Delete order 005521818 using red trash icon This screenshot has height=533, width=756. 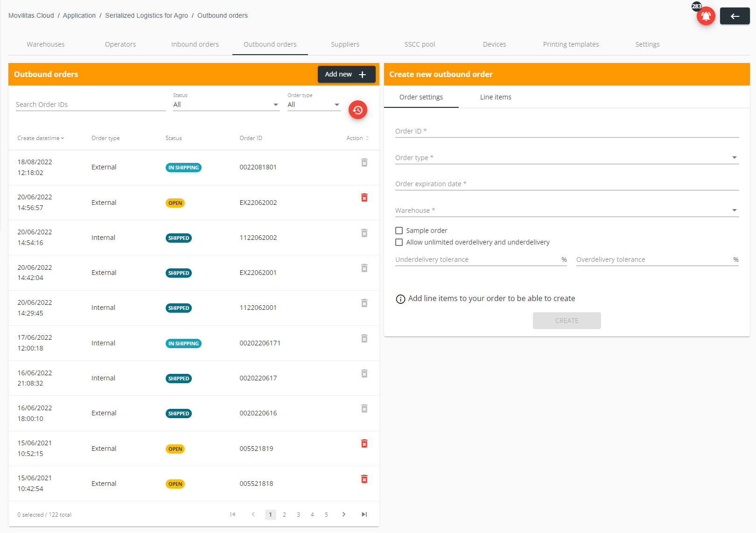pyautogui.click(x=364, y=479)
